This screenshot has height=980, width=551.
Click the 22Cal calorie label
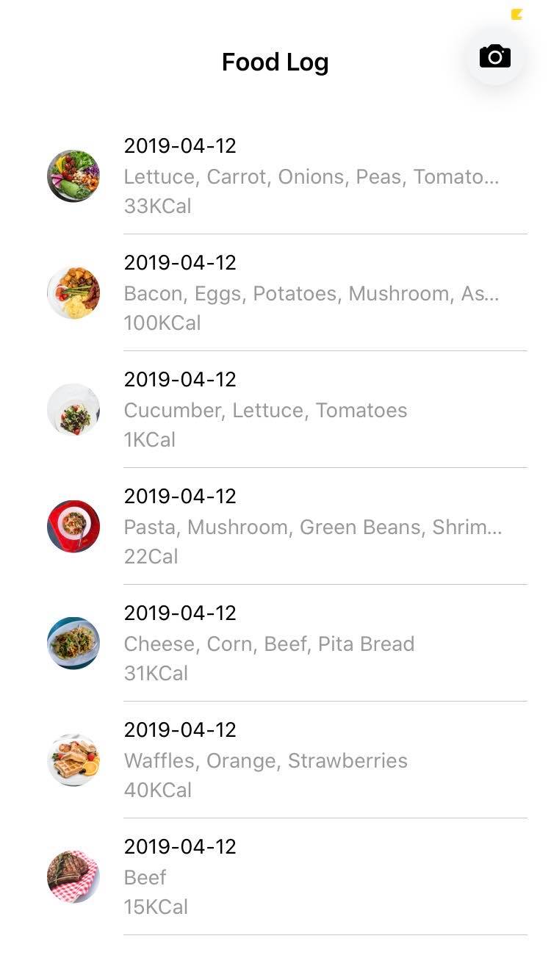pyautogui.click(x=151, y=557)
